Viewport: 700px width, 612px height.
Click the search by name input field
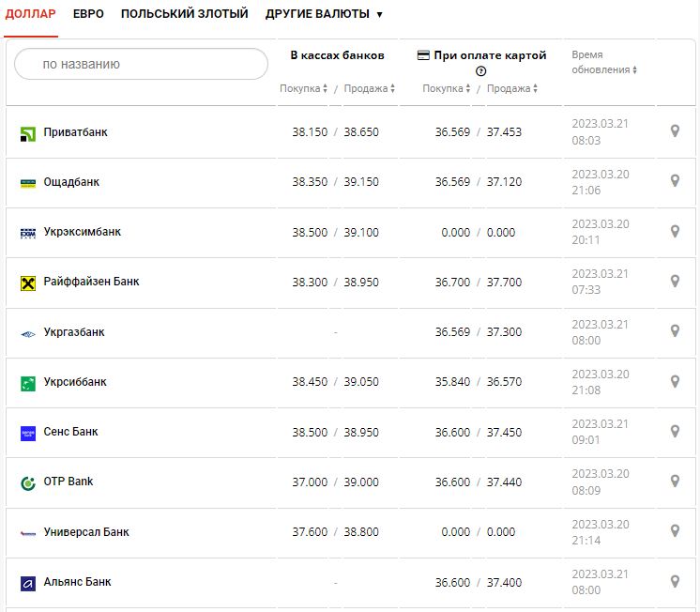click(x=142, y=64)
